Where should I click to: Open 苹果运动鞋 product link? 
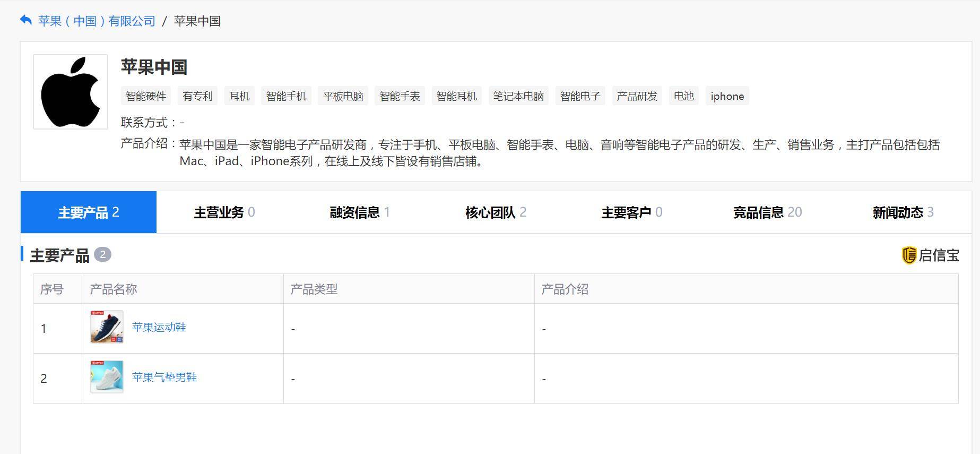pos(159,327)
